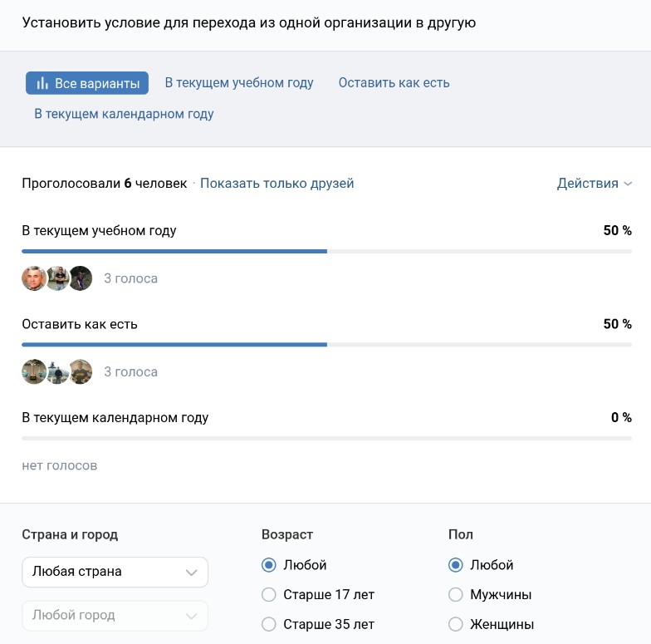
Task: Switch to В текущем учебном году tab
Action: [239, 83]
